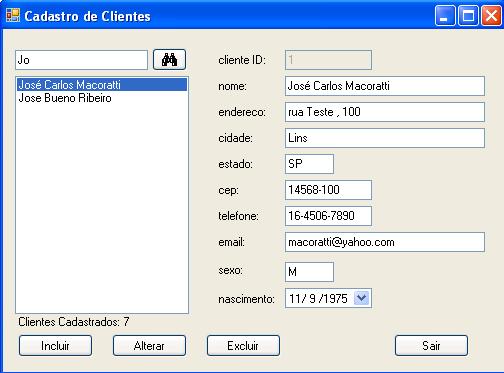The height and width of the screenshot is (373, 504).
Task: Click the "Clientes Cadastrados: 7" label
Action: point(74,322)
